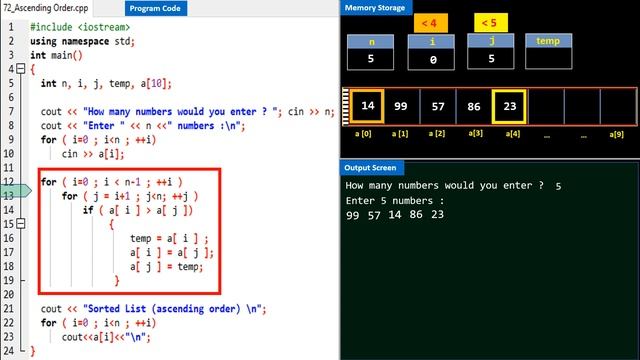This screenshot has height=360, width=640.
Task: Click the 'a[ i ] = a[ j ];' statement
Action: click(172, 253)
